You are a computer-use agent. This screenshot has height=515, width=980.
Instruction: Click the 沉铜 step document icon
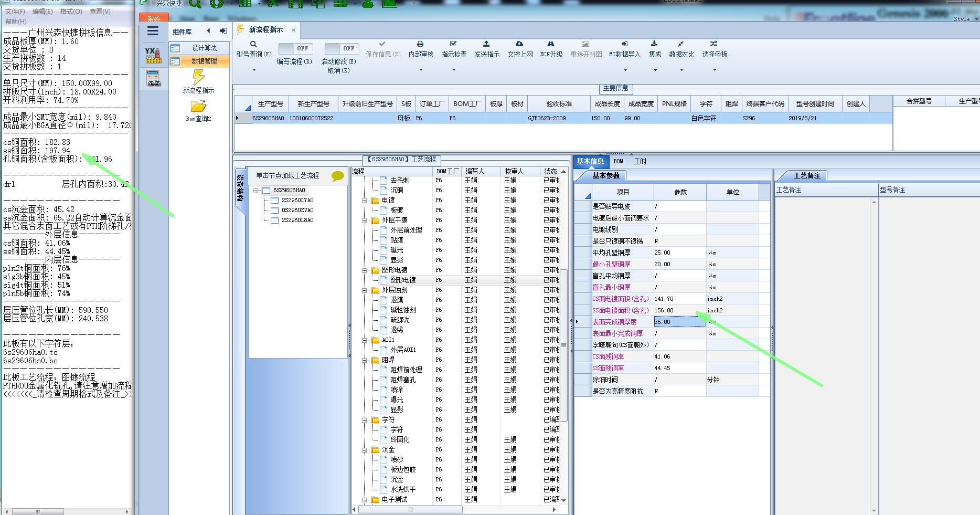(384, 190)
